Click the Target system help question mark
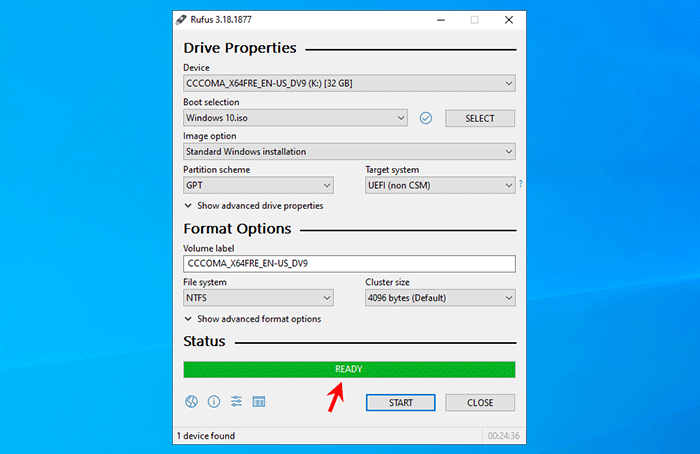 pos(521,183)
